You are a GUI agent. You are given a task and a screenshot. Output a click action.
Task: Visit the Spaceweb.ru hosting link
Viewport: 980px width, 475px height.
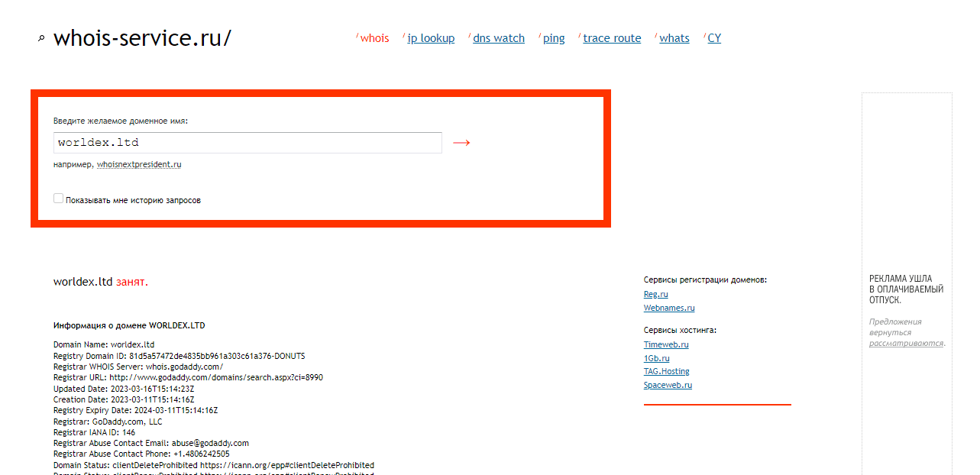click(668, 385)
